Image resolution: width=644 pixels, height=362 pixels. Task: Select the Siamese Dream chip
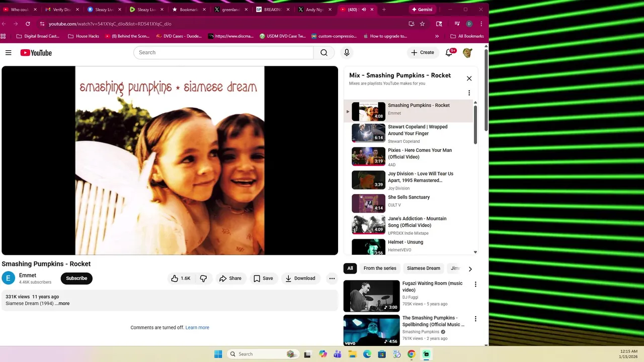pyautogui.click(x=424, y=268)
